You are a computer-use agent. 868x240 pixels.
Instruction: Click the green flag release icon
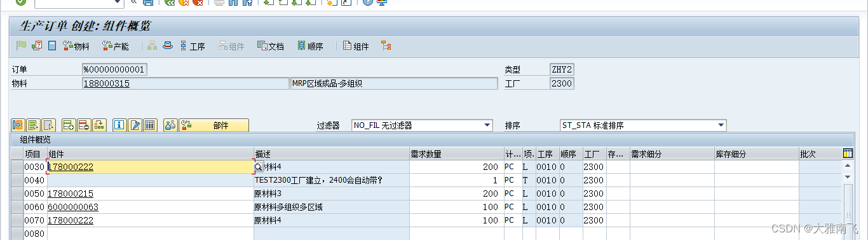(22, 46)
